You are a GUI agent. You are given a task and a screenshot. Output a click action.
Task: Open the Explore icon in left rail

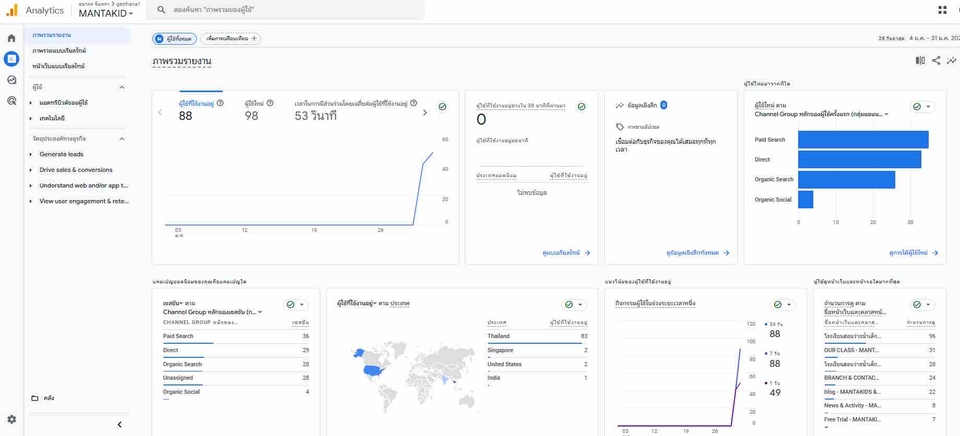tap(11, 80)
